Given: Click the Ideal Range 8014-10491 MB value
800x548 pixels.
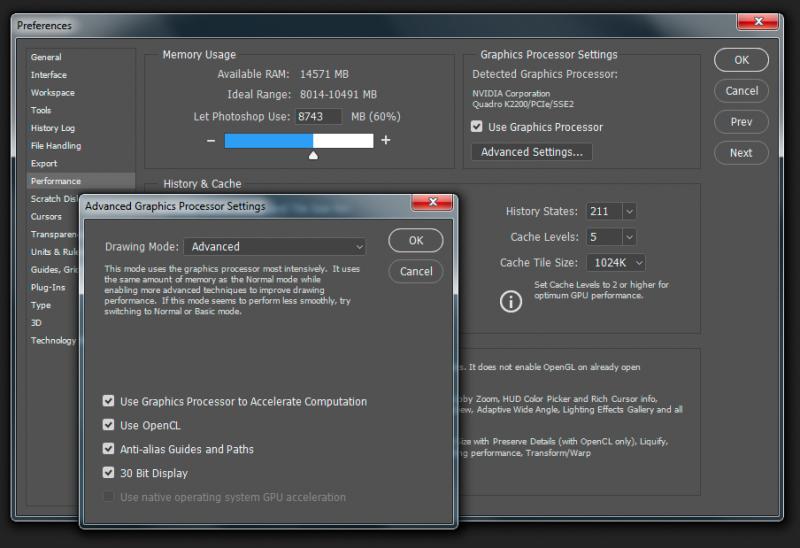Looking at the screenshot, I should (x=338, y=94).
